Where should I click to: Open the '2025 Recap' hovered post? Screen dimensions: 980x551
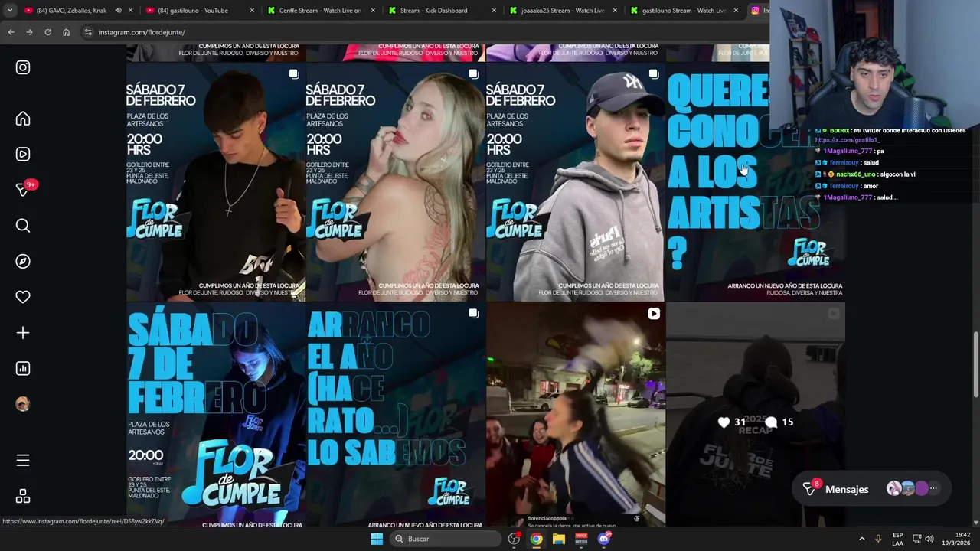(x=756, y=415)
